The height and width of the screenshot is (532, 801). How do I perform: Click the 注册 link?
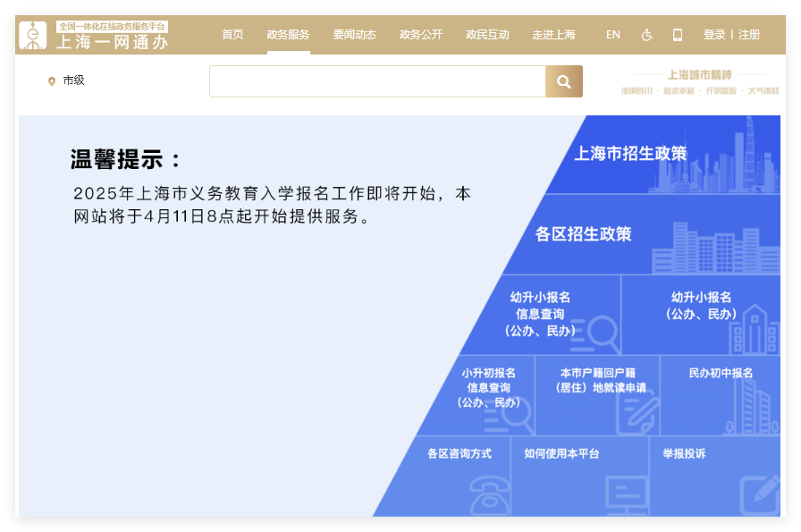pos(749,35)
